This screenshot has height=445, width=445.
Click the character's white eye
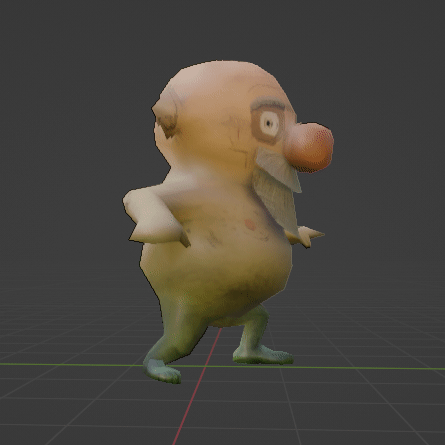tap(270, 124)
